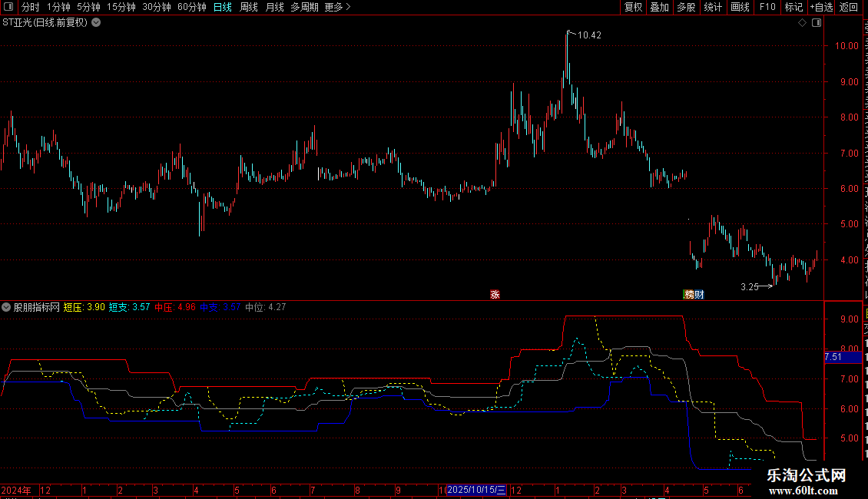Click the 3.25 low price label
The height and width of the screenshot is (499, 868).
tap(750, 286)
